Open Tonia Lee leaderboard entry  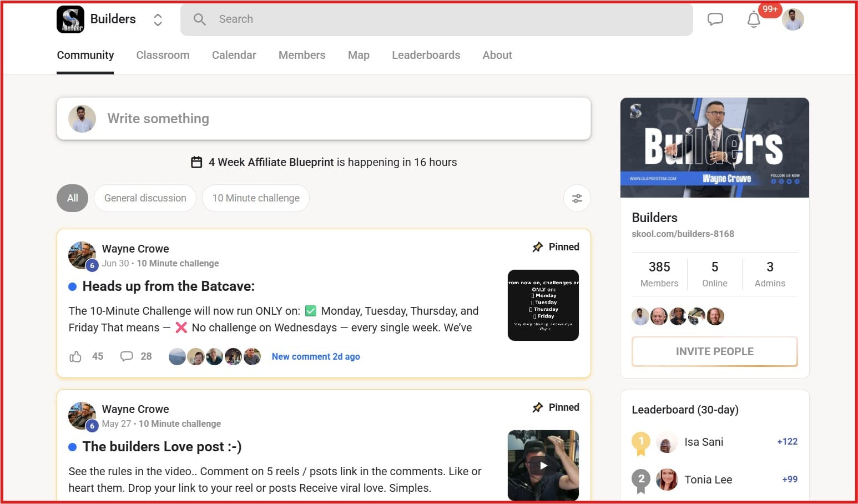coord(708,480)
